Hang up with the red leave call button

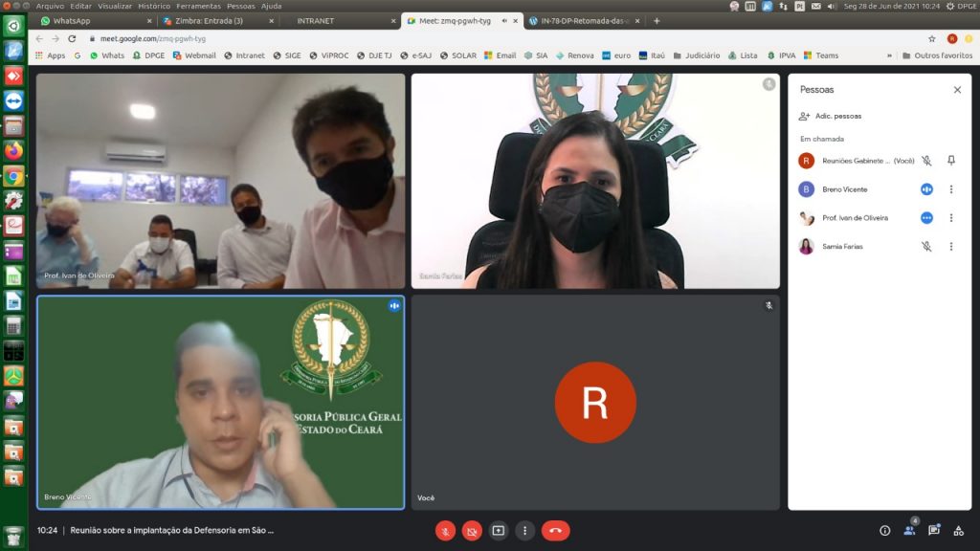pyautogui.click(x=555, y=530)
